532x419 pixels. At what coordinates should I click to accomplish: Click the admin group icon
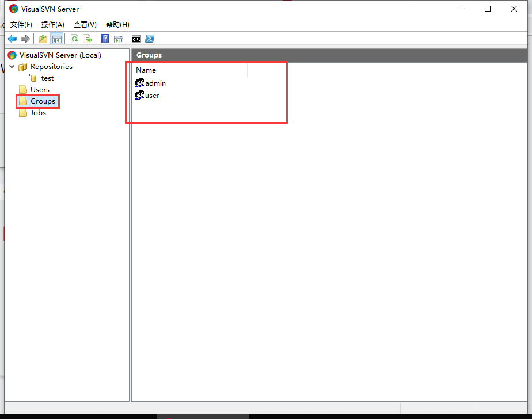click(x=139, y=83)
